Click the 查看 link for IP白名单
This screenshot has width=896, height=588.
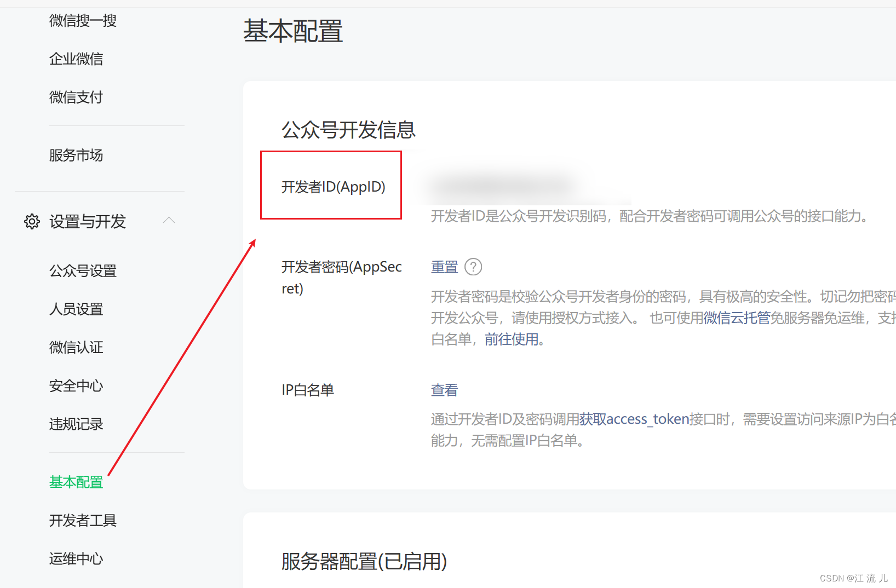point(444,390)
